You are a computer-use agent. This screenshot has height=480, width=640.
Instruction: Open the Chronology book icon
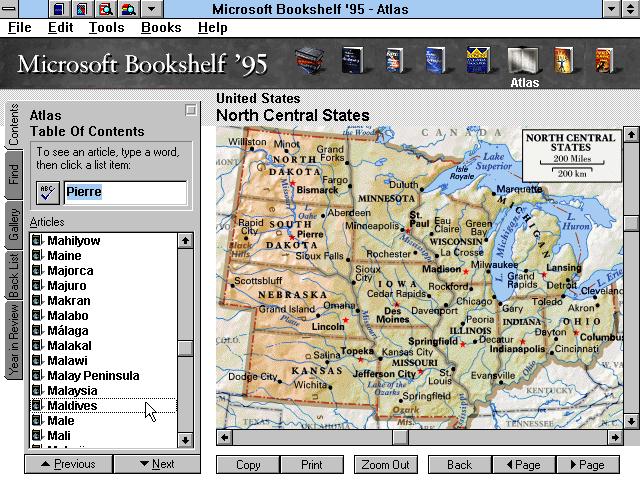point(564,60)
